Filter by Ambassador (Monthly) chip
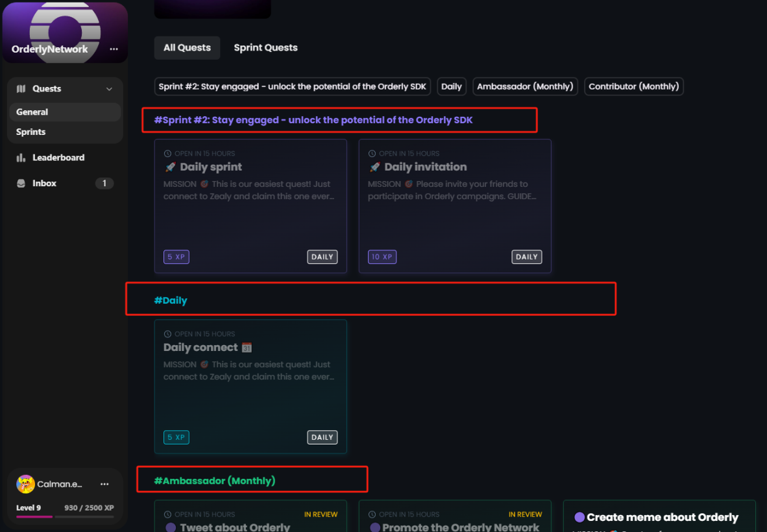 click(x=525, y=86)
